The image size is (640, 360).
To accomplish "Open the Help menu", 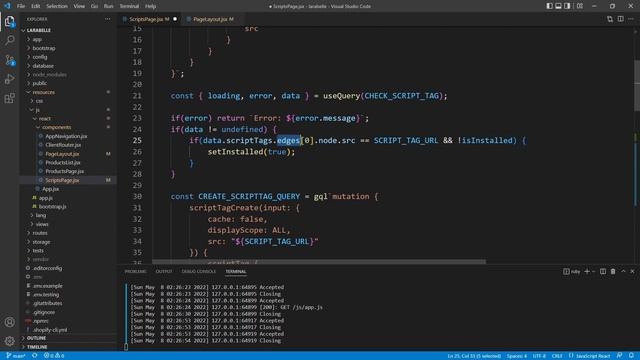I will [x=151, y=6].
